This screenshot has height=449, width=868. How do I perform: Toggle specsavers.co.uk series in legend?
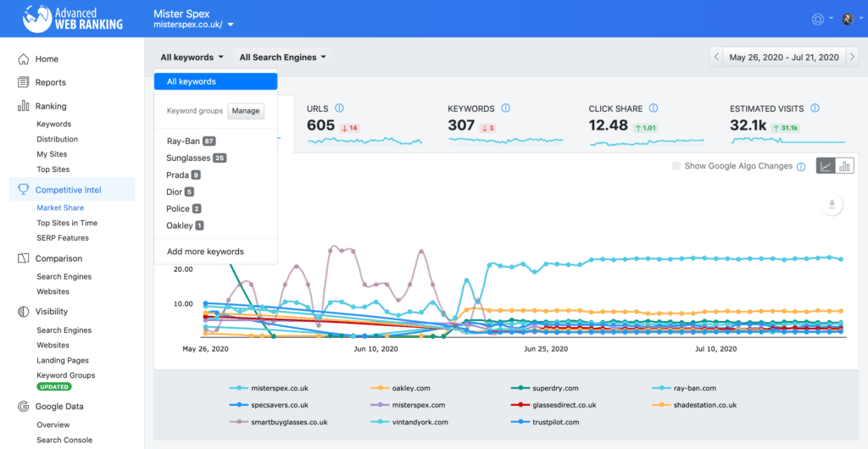pos(269,405)
